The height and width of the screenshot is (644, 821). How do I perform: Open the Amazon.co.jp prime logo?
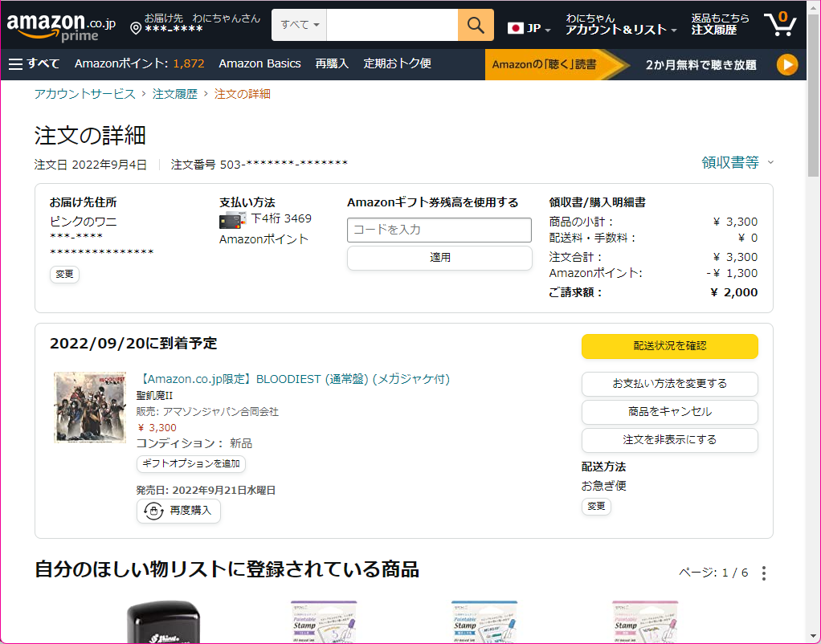tap(61, 26)
